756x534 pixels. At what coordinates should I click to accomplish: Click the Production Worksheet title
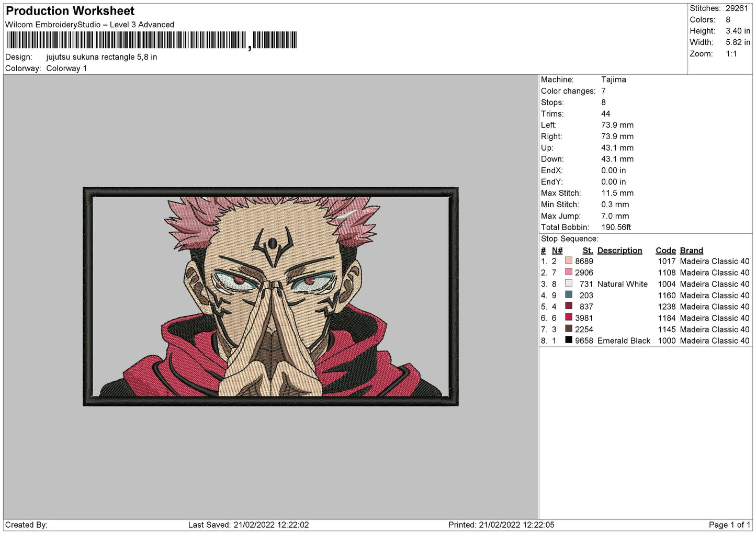[70, 11]
